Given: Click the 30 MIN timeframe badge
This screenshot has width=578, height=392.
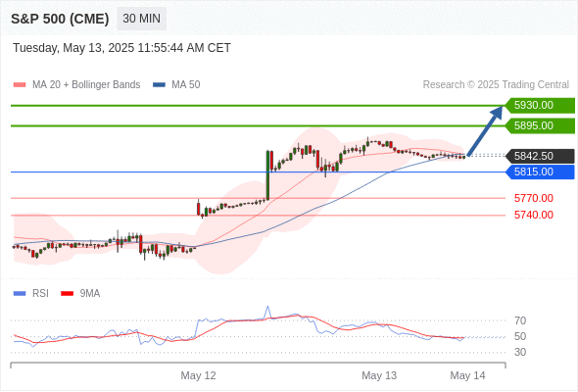Looking at the screenshot, I should (x=141, y=19).
